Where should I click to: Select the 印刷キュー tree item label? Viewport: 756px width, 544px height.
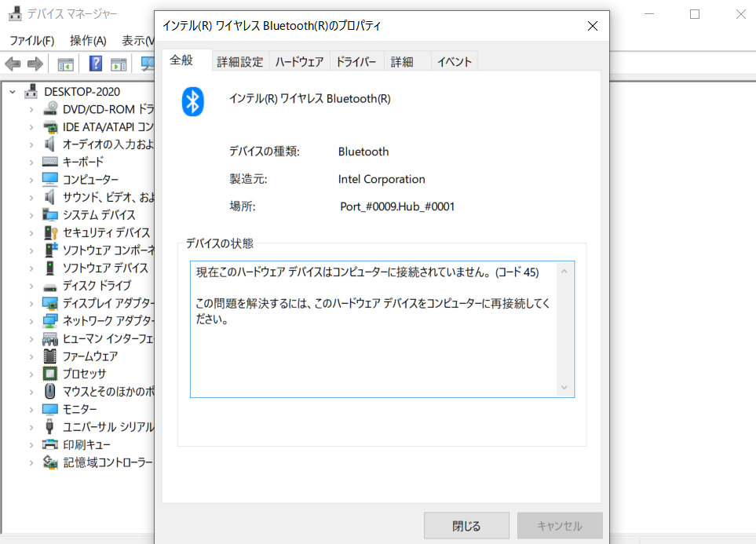(x=87, y=444)
